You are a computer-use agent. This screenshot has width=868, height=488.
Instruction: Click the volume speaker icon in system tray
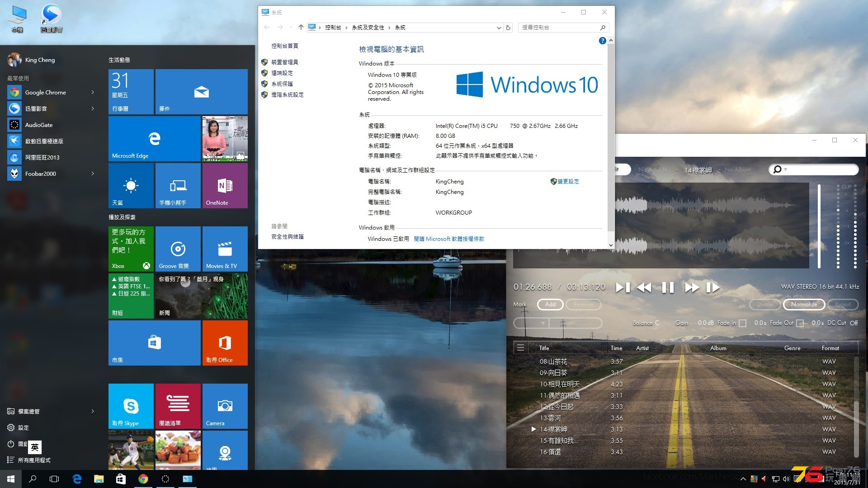[786, 479]
